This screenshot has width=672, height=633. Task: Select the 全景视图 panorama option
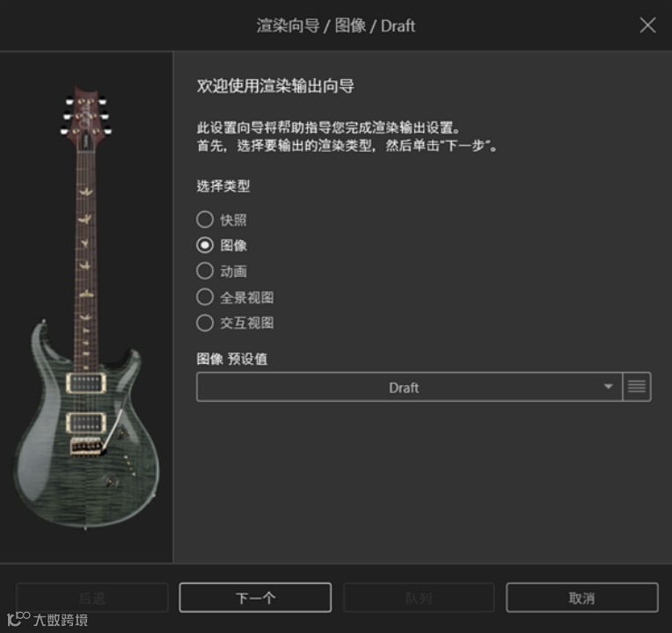pos(205,297)
